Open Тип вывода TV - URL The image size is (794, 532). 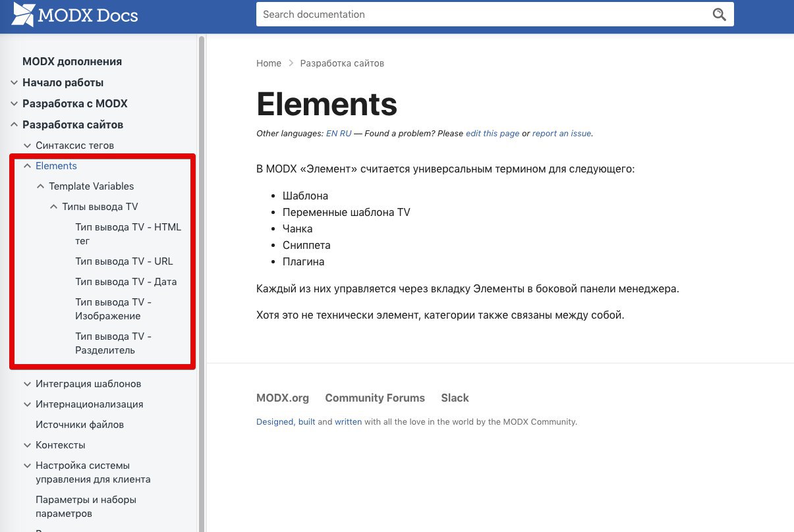click(124, 261)
